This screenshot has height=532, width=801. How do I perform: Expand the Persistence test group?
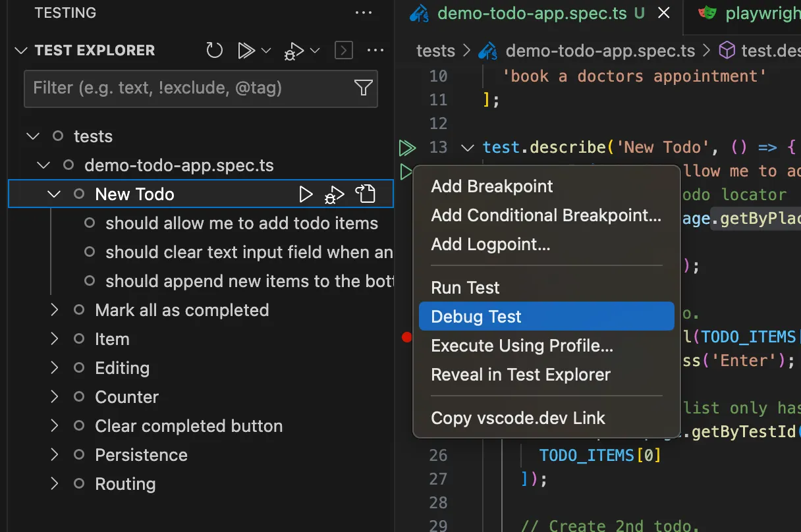[x=54, y=455]
